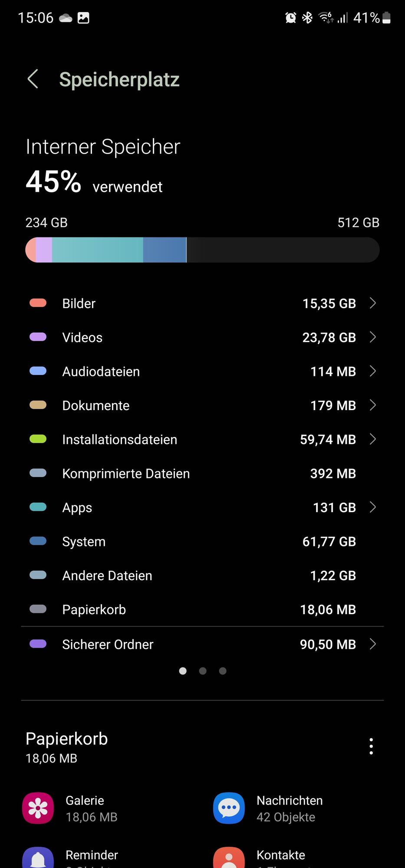The image size is (405, 868).
Task: Switch to the third page dot
Action: (x=223, y=671)
